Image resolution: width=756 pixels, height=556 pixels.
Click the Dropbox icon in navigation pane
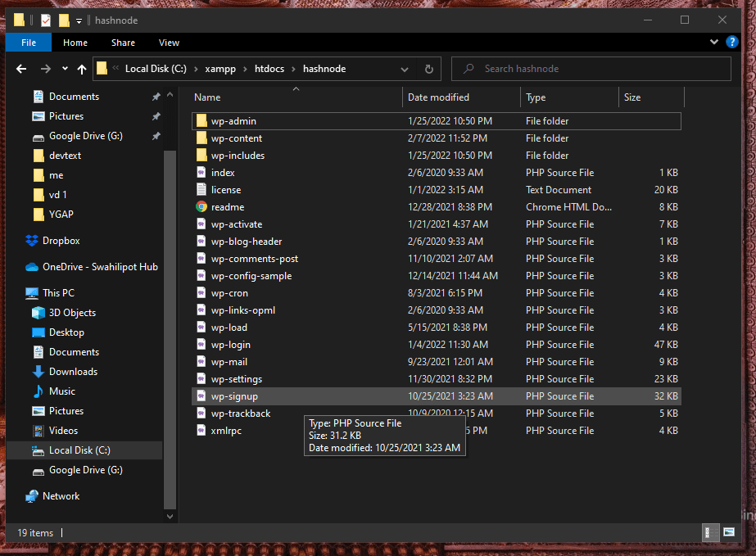tap(32, 241)
